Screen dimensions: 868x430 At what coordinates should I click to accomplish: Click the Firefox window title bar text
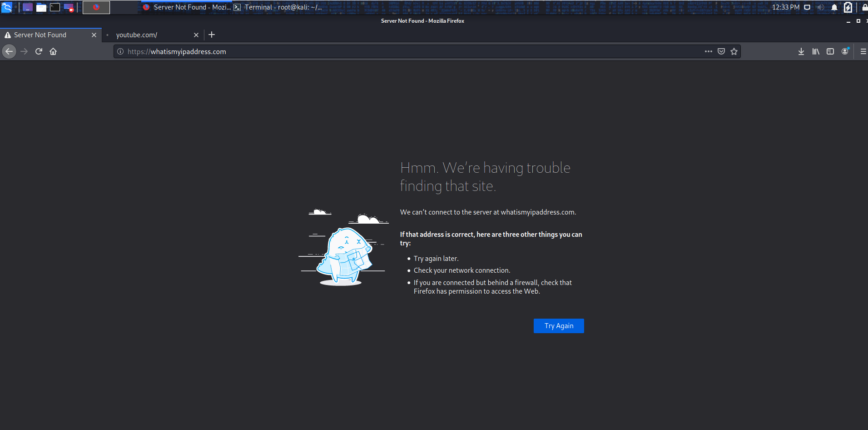click(422, 21)
